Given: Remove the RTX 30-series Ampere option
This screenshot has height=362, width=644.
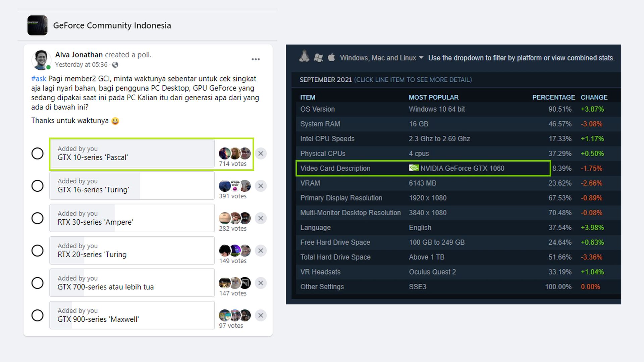Looking at the screenshot, I should [x=261, y=219].
